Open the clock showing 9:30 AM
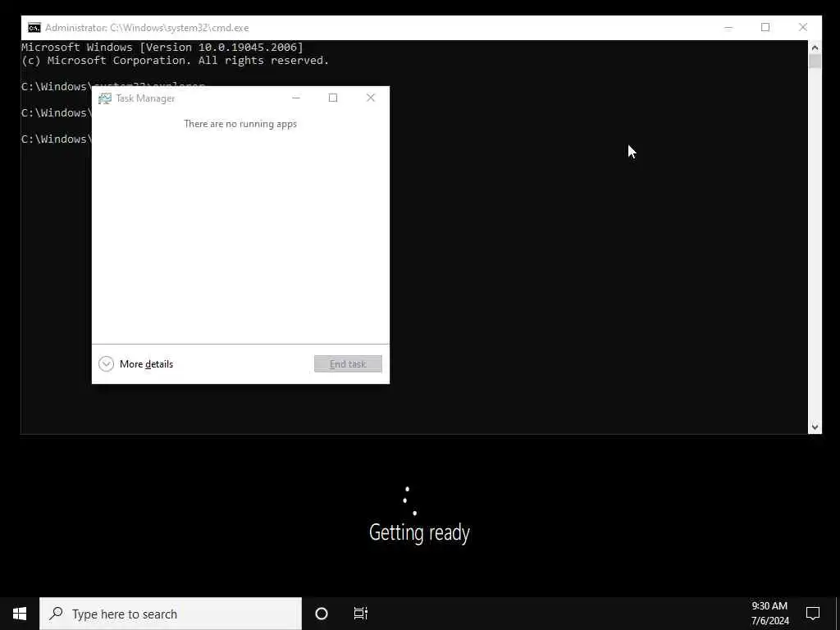The width and height of the screenshot is (840, 630). [769, 614]
